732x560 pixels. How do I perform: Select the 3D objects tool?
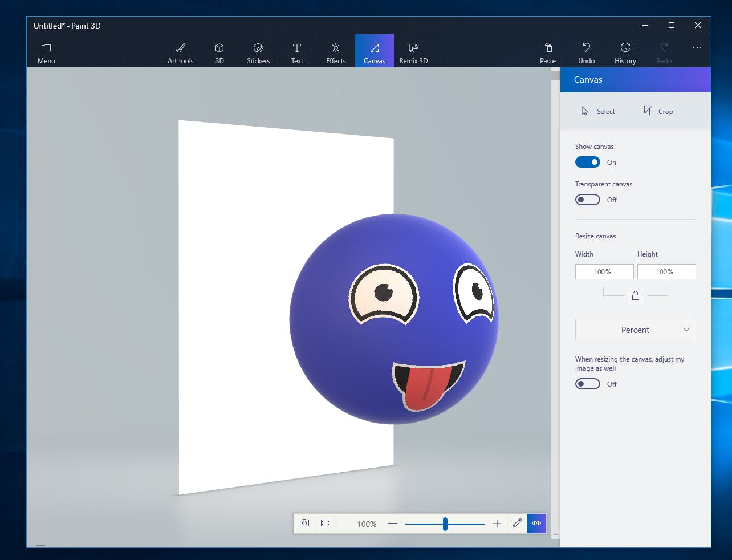(x=219, y=52)
